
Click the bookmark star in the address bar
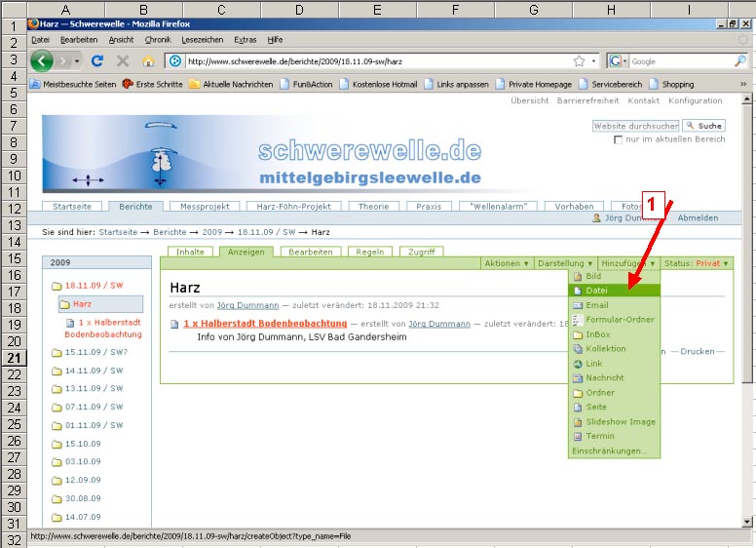coord(579,60)
